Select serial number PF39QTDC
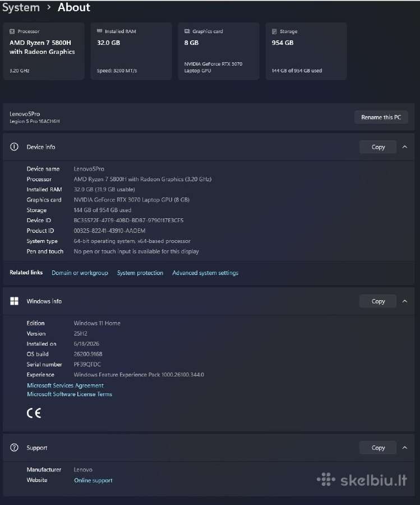This screenshot has height=505, width=420. click(87, 364)
